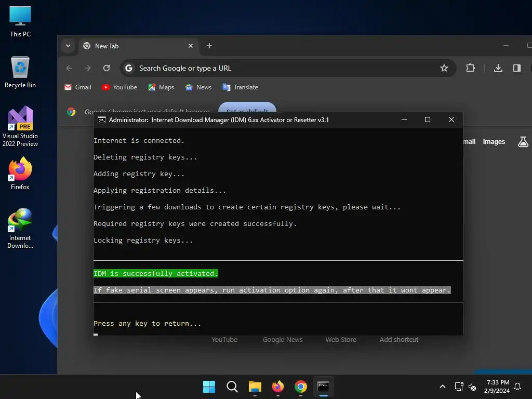Open the Google News shortcut tile
The image size is (532, 399).
pyautogui.click(x=282, y=340)
